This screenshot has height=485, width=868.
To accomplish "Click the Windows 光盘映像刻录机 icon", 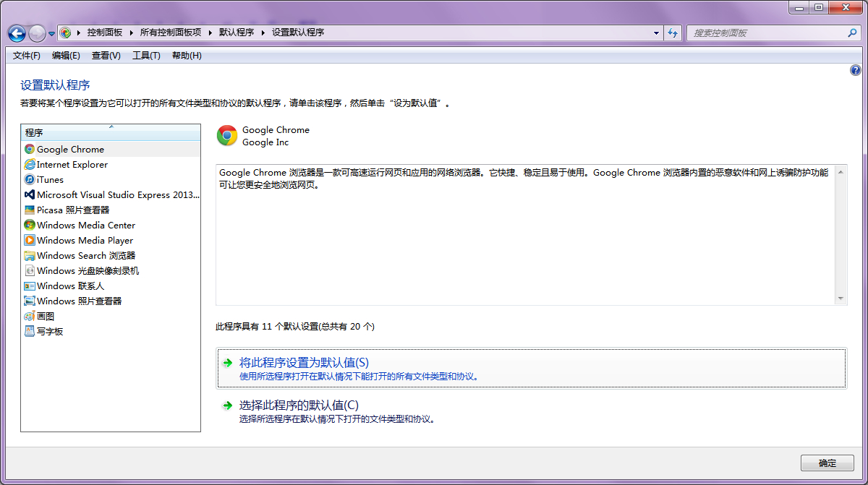I will click(30, 270).
